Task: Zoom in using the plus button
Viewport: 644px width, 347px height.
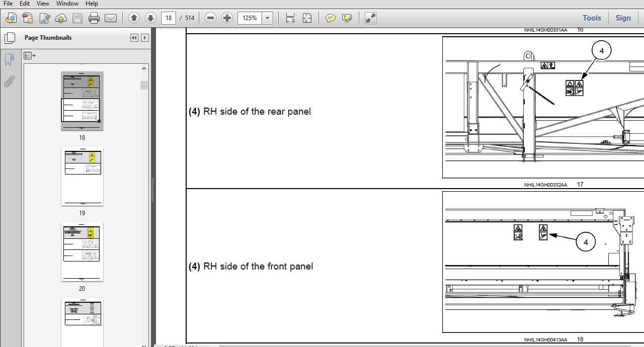Action: (x=227, y=18)
